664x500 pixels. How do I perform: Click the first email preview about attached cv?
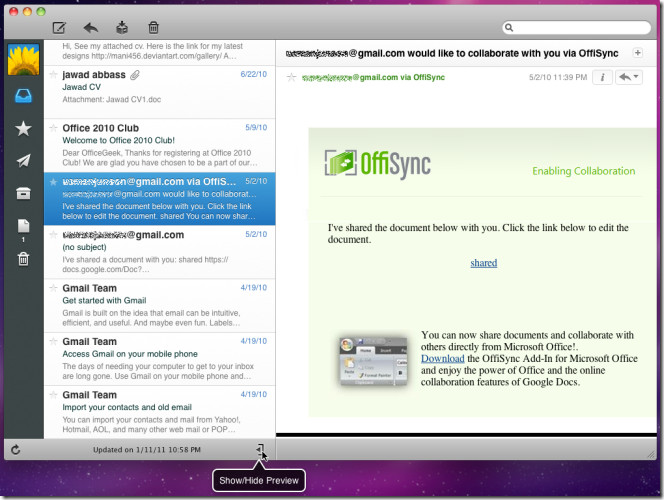pos(160,52)
